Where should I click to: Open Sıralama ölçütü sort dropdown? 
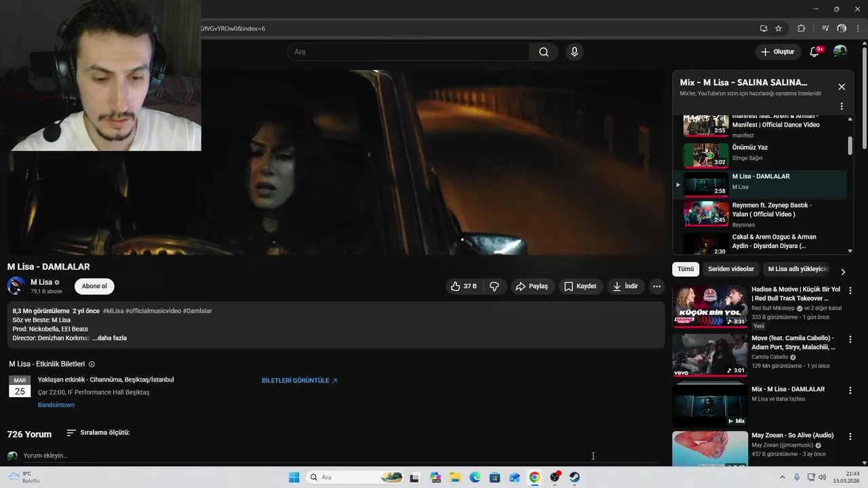click(98, 432)
